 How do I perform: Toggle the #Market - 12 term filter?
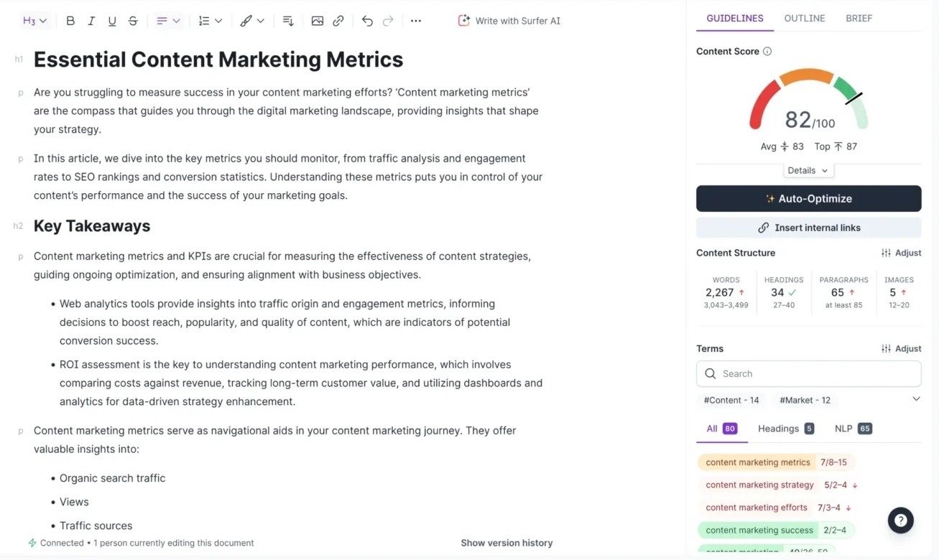click(x=805, y=400)
